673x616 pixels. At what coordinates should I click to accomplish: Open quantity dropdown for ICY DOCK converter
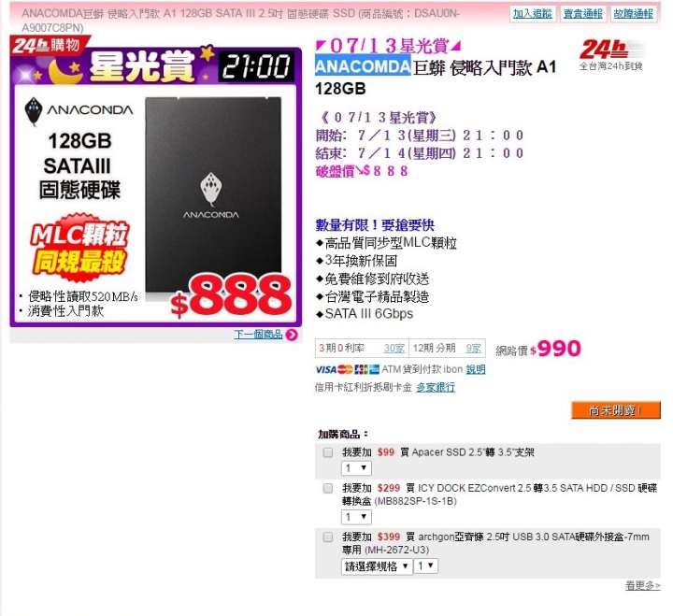356,517
